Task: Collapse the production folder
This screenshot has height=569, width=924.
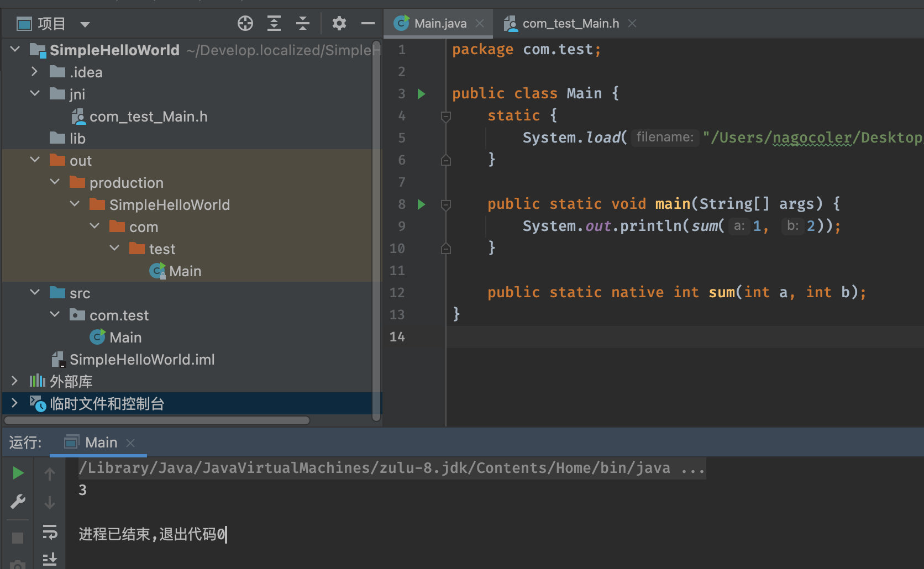Action: (55, 182)
